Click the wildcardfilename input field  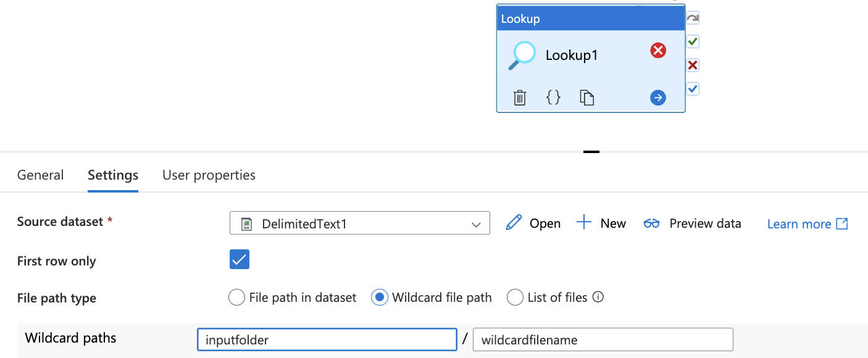click(x=603, y=339)
